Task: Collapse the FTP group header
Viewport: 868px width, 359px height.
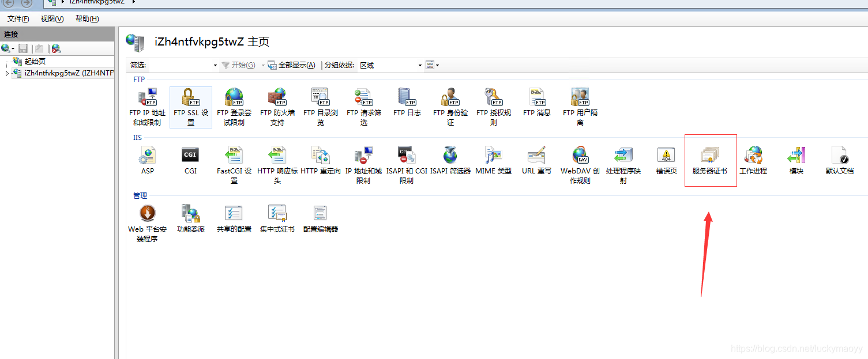Action: coord(139,79)
